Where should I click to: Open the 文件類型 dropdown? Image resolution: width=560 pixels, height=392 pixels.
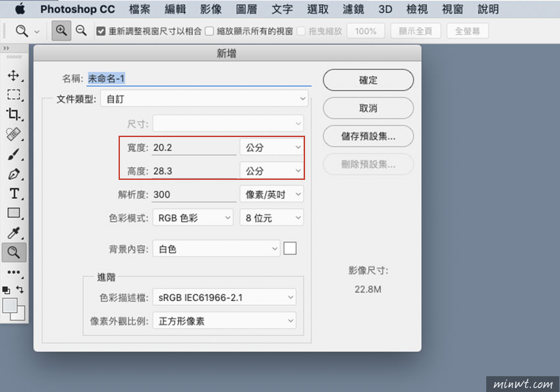204,99
